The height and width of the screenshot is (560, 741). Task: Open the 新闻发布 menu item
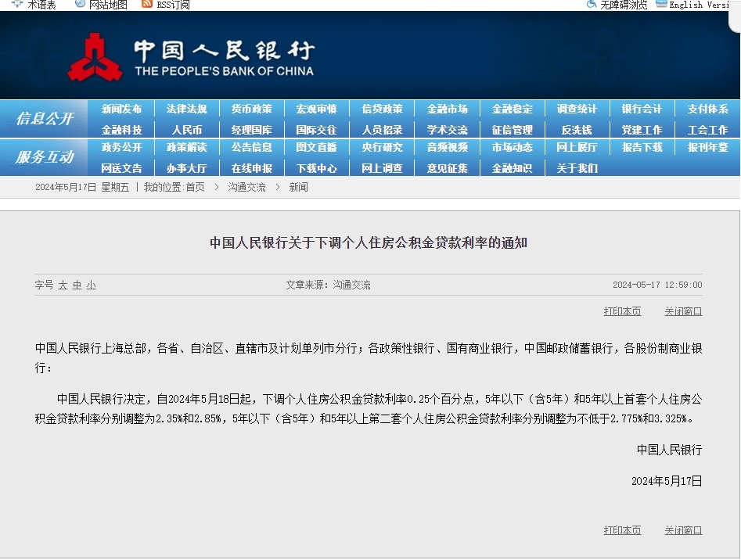121,109
